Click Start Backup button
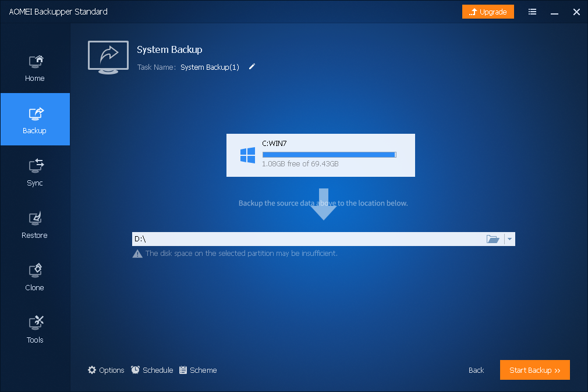This screenshot has width=588, height=392. pyautogui.click(x=535, y=370)
